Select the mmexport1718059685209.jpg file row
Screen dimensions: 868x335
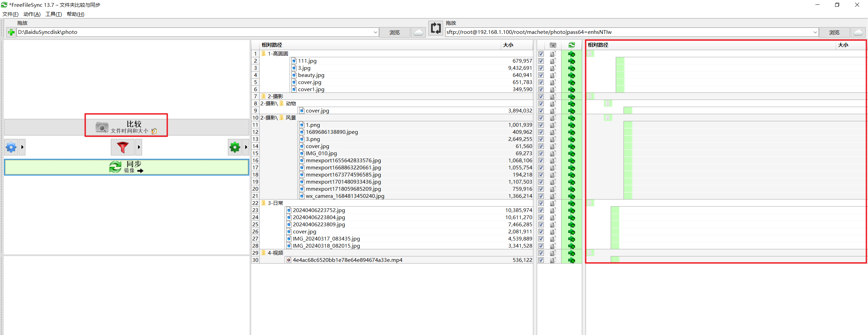point(396,189)
